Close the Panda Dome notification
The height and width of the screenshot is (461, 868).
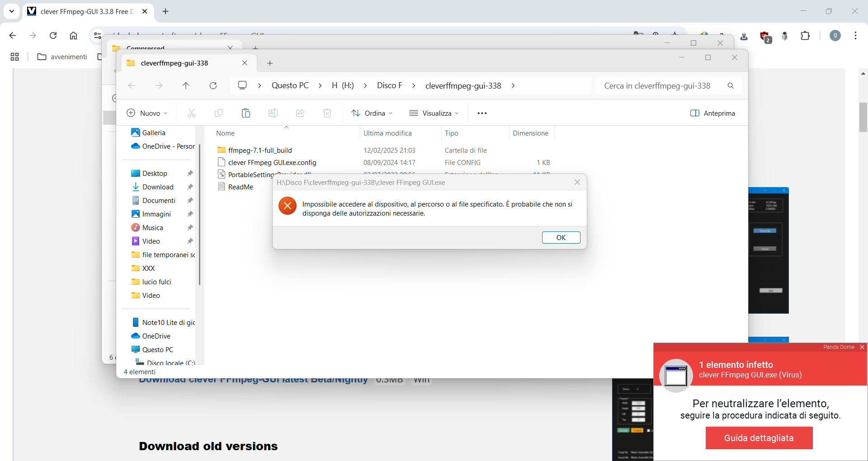pos(862,347)
